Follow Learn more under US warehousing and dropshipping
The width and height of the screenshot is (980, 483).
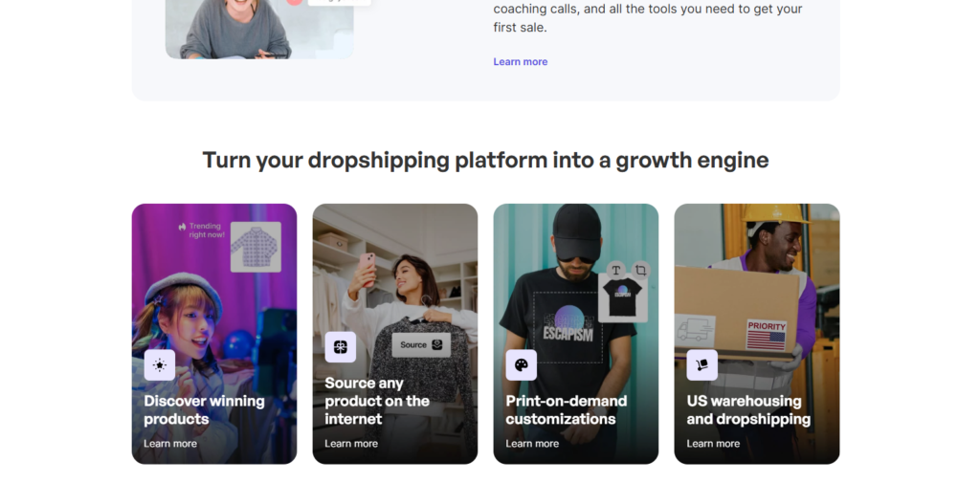coord(713,443)
